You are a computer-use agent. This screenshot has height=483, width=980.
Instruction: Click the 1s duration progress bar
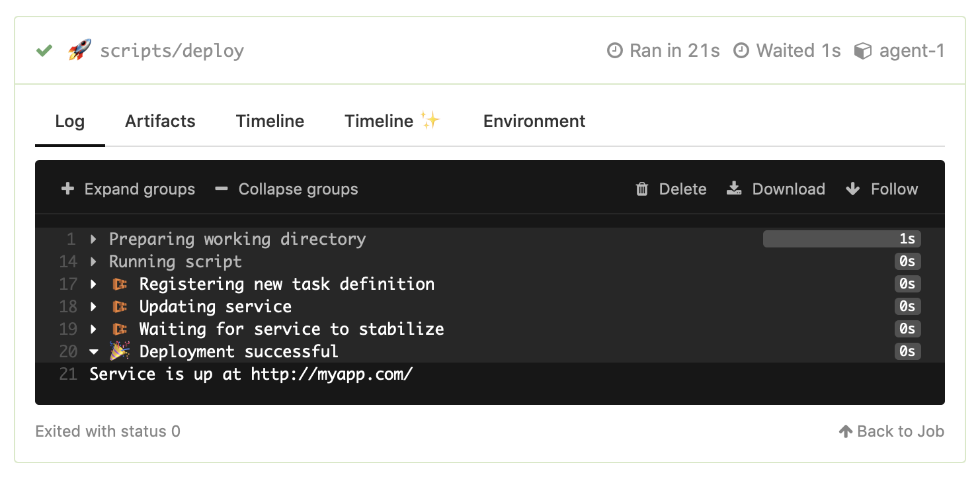point(841,239)
